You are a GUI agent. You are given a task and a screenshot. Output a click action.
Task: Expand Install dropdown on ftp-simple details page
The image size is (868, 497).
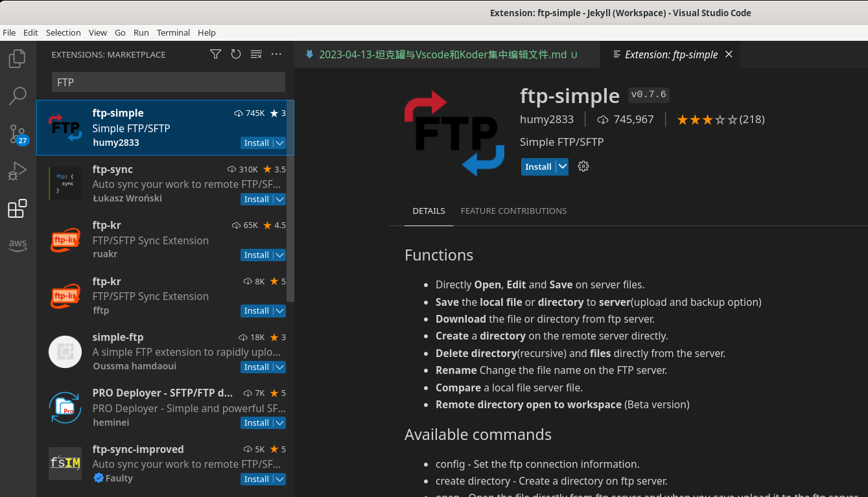point(563,167)
